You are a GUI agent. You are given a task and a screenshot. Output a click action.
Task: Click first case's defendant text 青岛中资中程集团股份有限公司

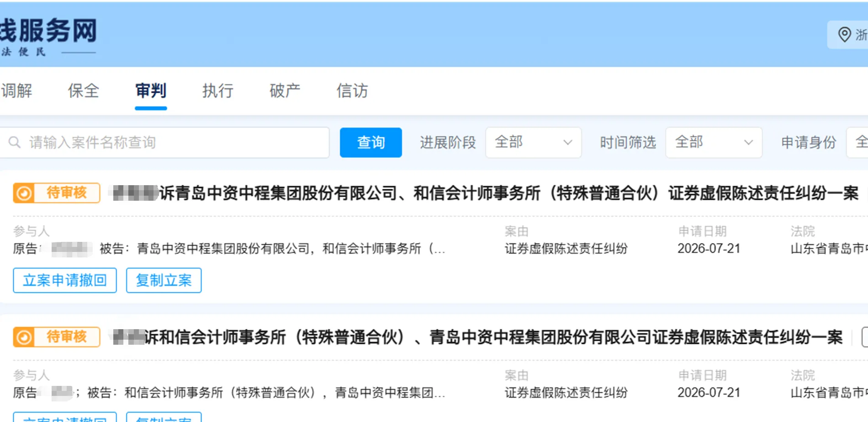pos(224,249)
